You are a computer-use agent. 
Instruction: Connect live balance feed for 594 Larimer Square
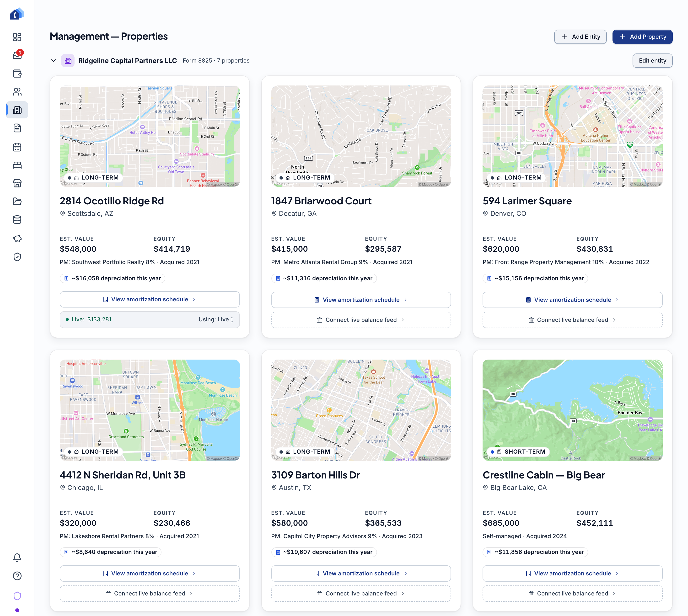coord(572,320)
